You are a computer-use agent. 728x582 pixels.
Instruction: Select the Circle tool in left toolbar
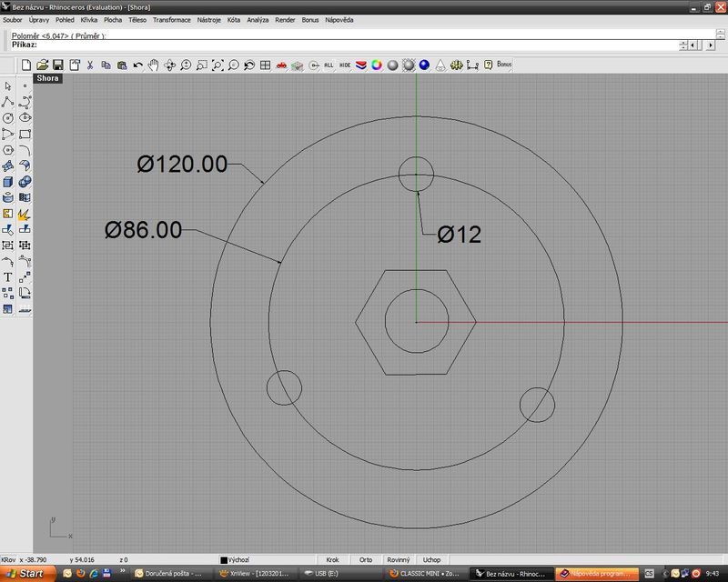8,117
